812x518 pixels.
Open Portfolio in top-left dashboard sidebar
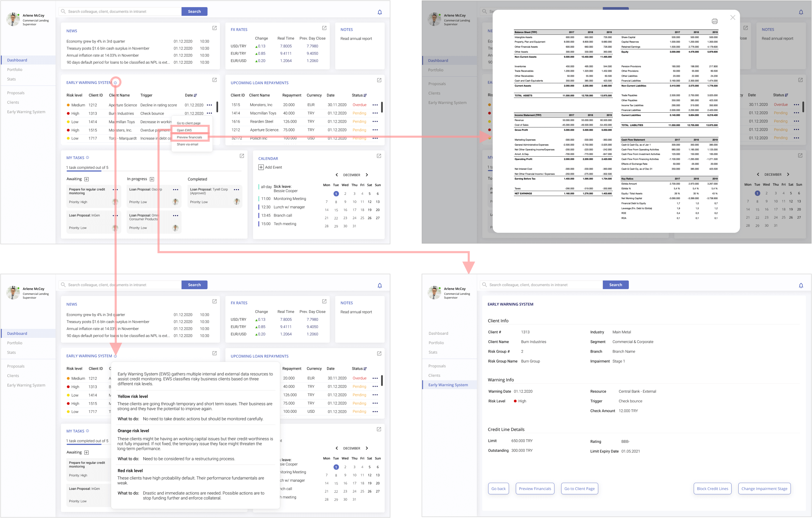coord(15,70)
